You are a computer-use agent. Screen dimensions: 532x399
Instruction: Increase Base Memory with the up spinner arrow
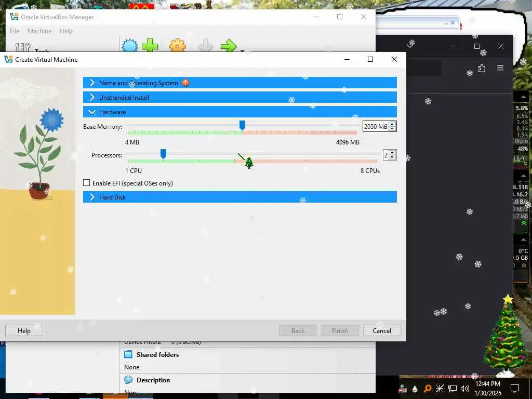pos(392,124)
